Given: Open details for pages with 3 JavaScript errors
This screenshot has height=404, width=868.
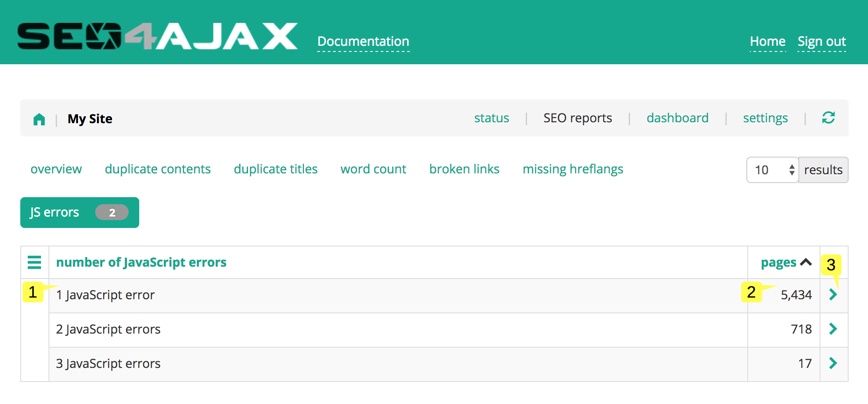Looking at the screenshot, I should tap(833, 364).
